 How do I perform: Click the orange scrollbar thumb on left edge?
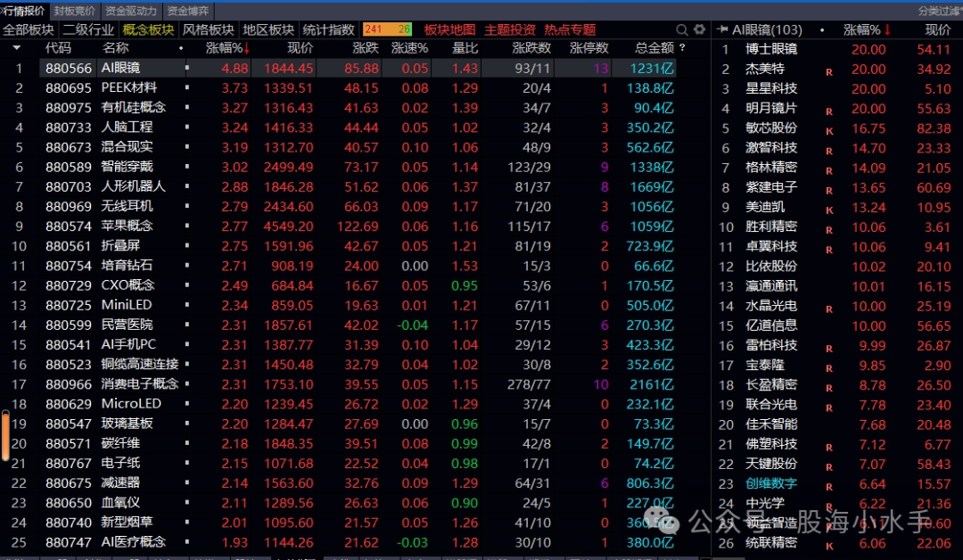5,435
